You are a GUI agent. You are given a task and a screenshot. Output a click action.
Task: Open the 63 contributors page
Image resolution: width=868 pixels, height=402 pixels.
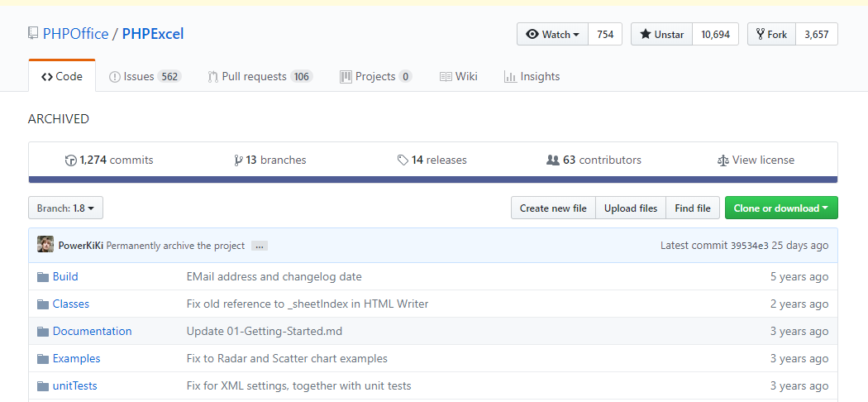pyautogui.click(x=594, y=160)
